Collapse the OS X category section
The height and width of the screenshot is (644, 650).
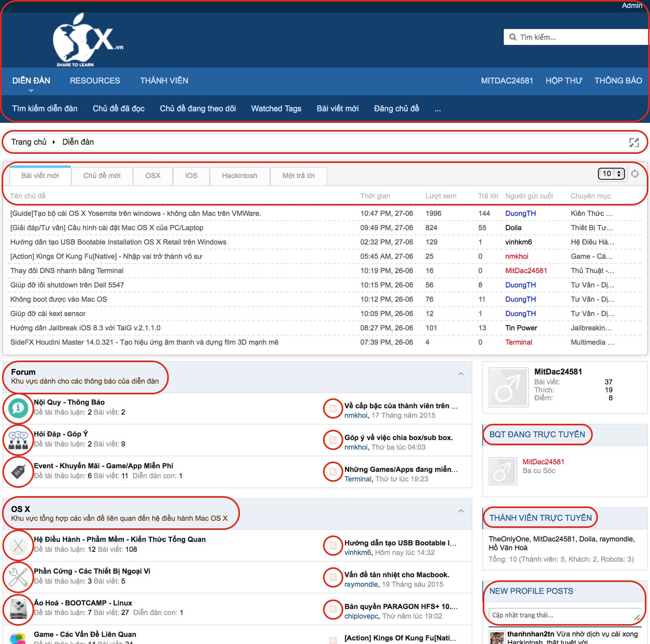coord(461,511)
